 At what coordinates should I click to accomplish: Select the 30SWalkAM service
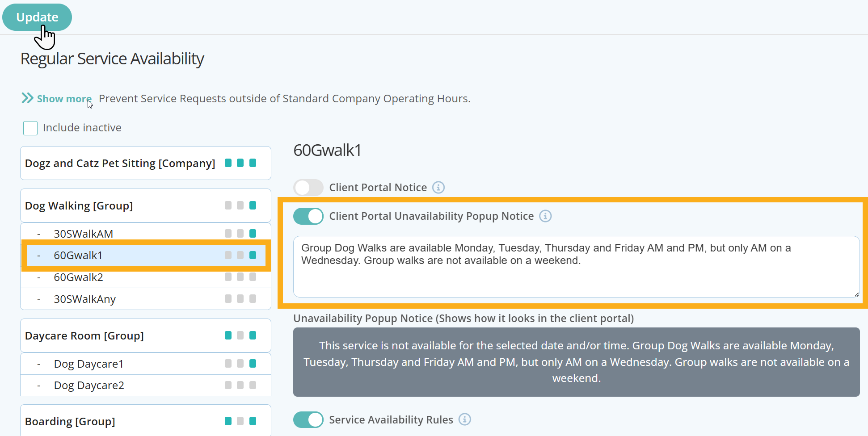pos(83,233)
